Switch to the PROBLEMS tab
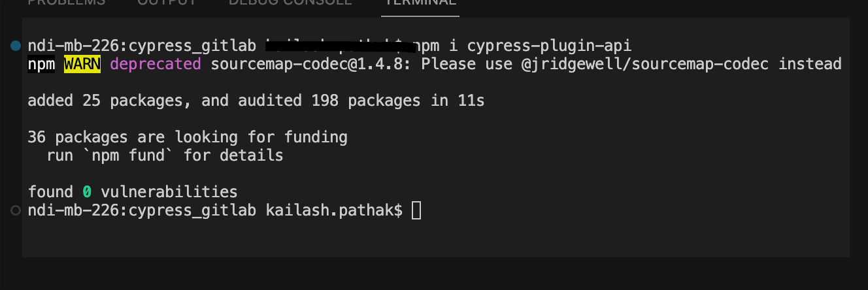 pyautogui.click(x=66, y=2)
